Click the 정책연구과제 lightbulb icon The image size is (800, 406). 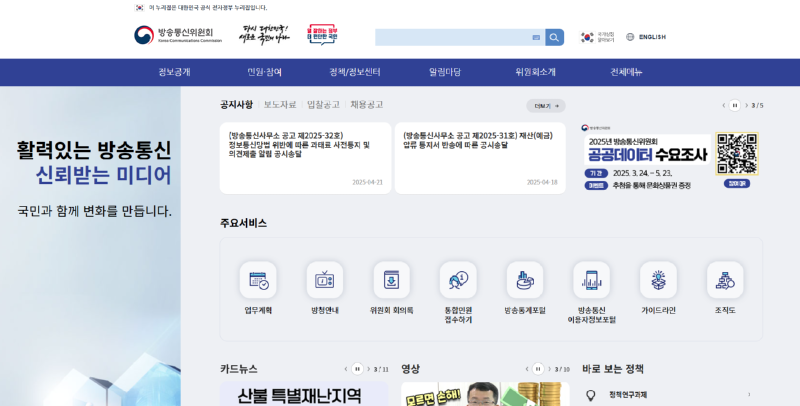coord(591,395)
